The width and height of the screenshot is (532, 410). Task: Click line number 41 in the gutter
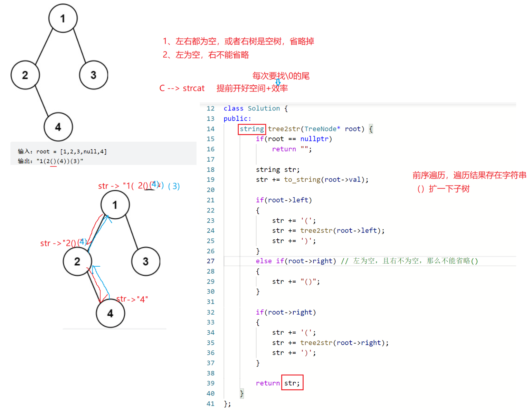[211, 404]
